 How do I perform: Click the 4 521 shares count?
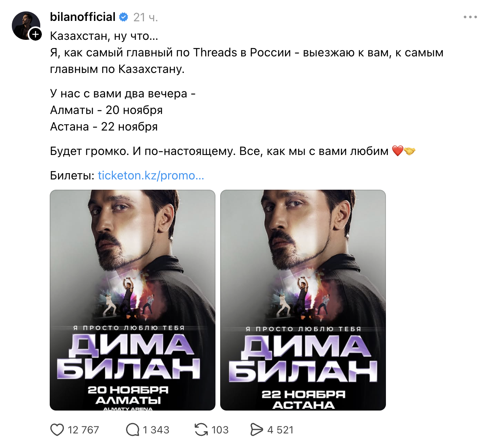pos(280,430)
